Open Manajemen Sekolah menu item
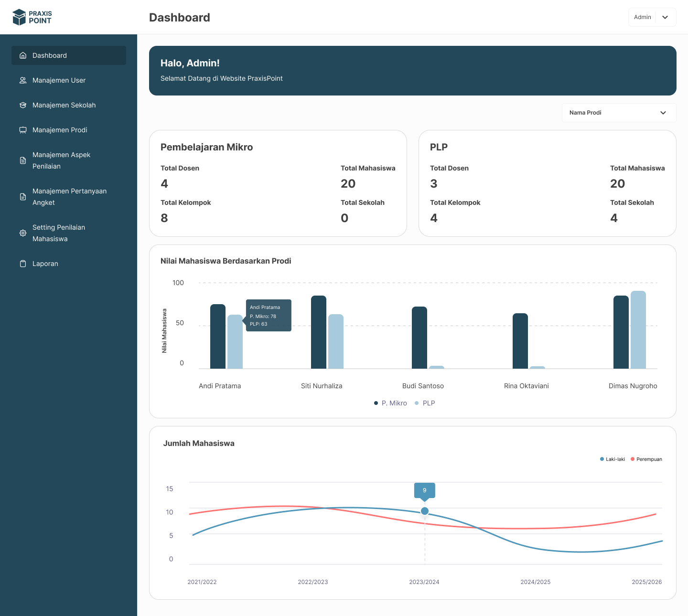The height and width of the screenshot is (616, 688). tap(69, 105)
